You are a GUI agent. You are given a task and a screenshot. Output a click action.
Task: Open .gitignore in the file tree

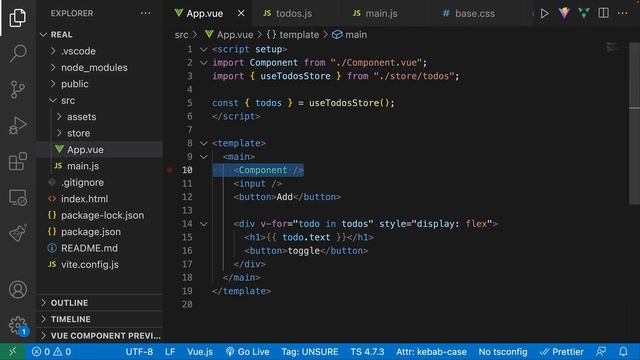point(100,182)
